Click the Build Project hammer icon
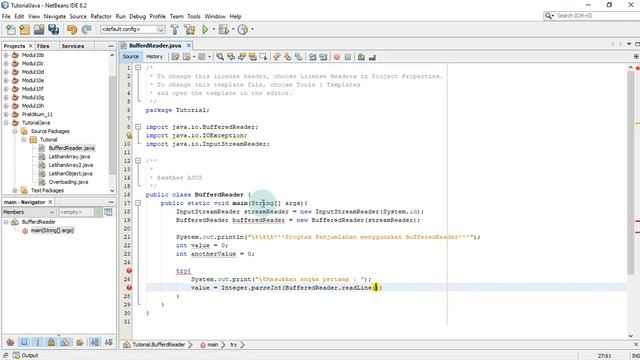The image size is (640, 360). [175, 29]
